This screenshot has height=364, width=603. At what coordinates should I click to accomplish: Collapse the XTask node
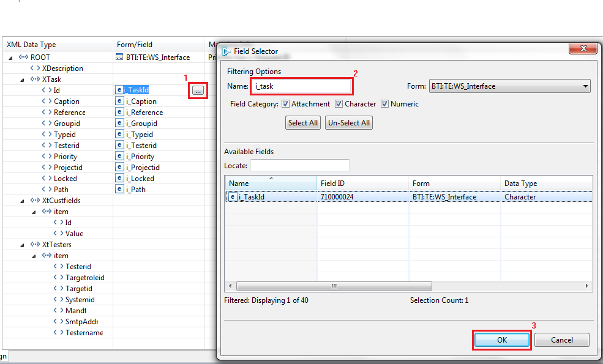22,80
